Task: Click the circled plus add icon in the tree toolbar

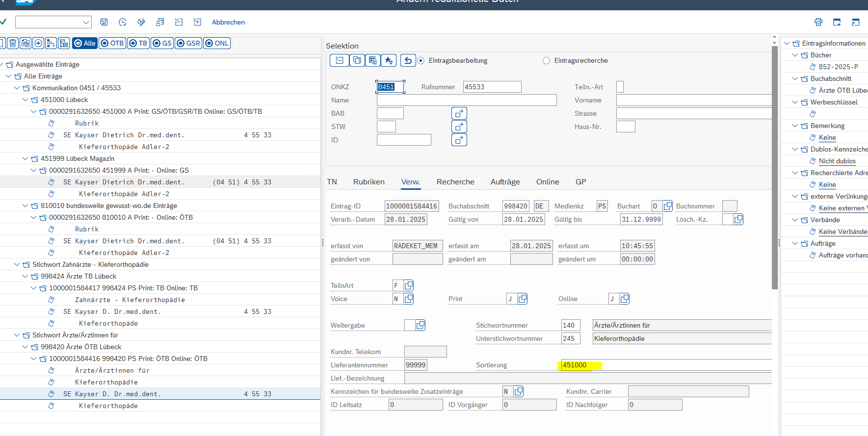Action: coord(38,43)
